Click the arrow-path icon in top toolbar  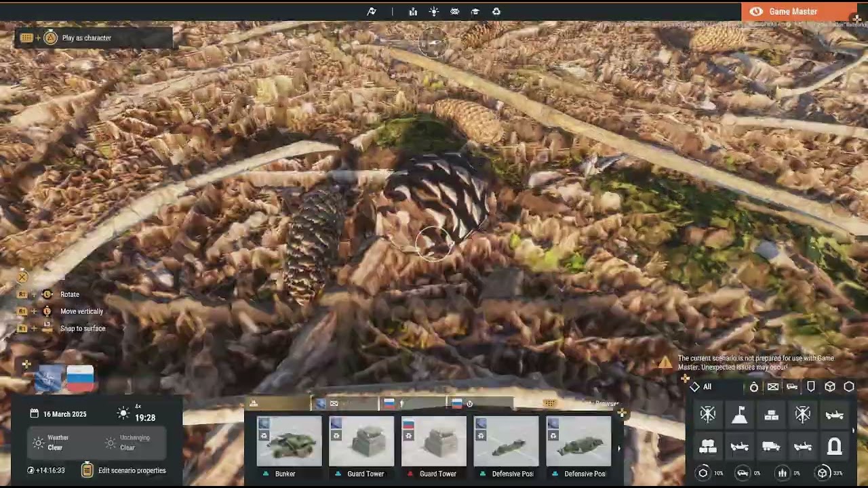coord(372,12)
